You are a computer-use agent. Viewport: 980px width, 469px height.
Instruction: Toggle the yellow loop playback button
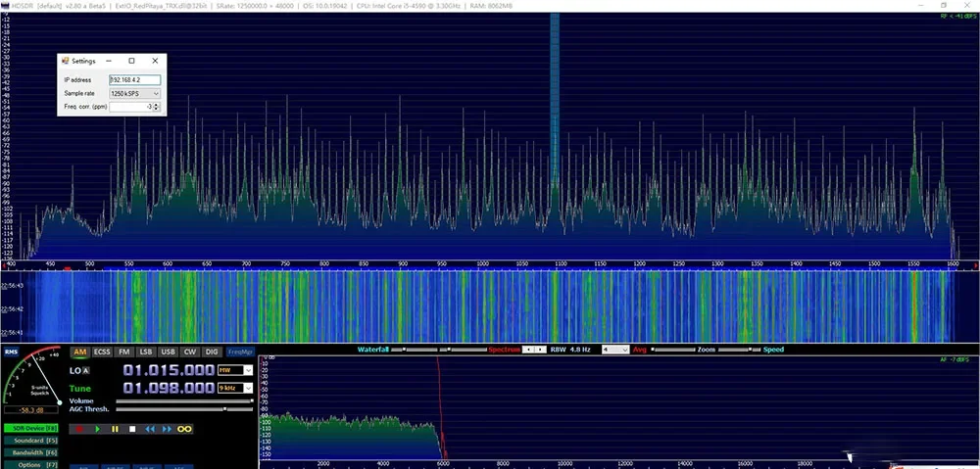click(x=184, y=429)
